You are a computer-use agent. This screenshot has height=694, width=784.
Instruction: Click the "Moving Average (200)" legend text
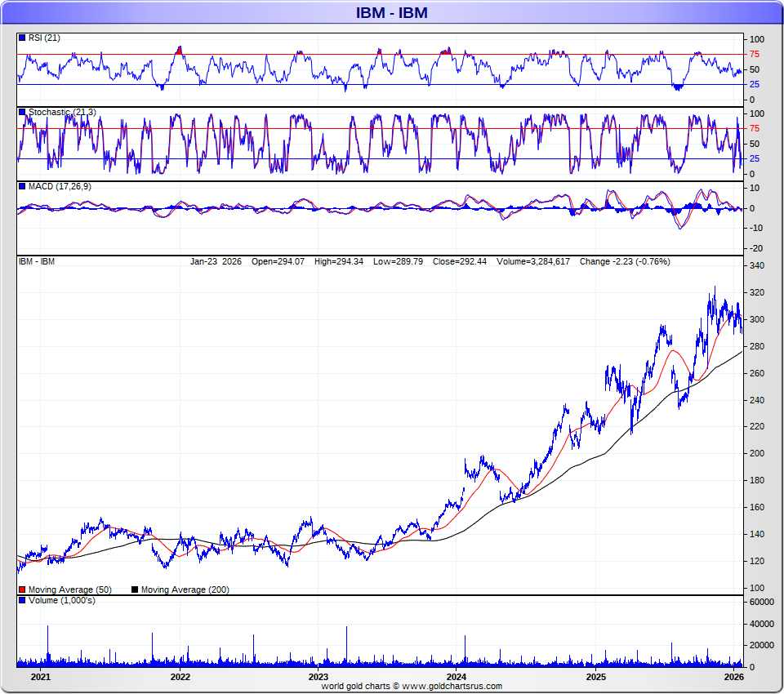[x=185, y=590]
